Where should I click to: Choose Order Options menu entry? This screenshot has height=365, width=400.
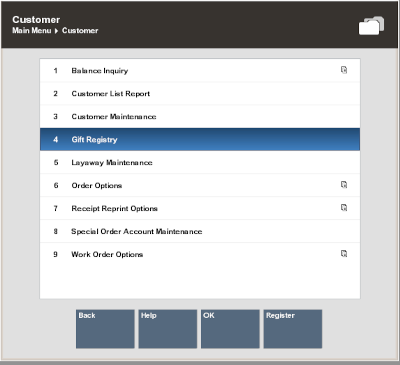200,185
